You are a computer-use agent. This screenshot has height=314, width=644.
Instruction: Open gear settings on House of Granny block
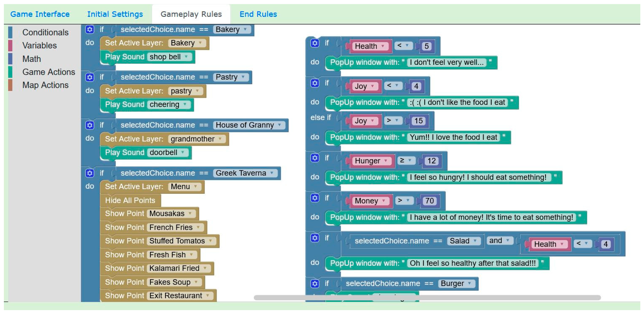pyautogui.click(x=89, y=125)
